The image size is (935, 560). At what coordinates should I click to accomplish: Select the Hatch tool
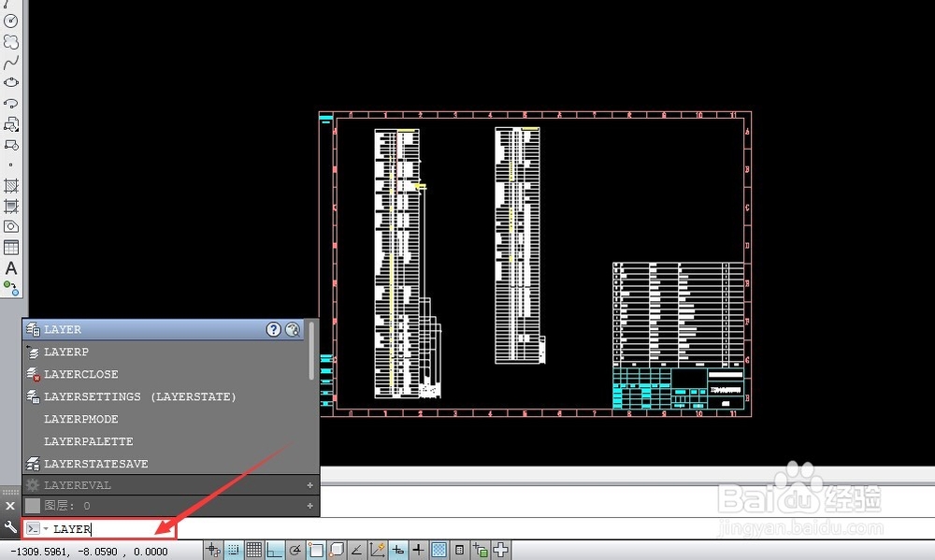tap(10, 185)
